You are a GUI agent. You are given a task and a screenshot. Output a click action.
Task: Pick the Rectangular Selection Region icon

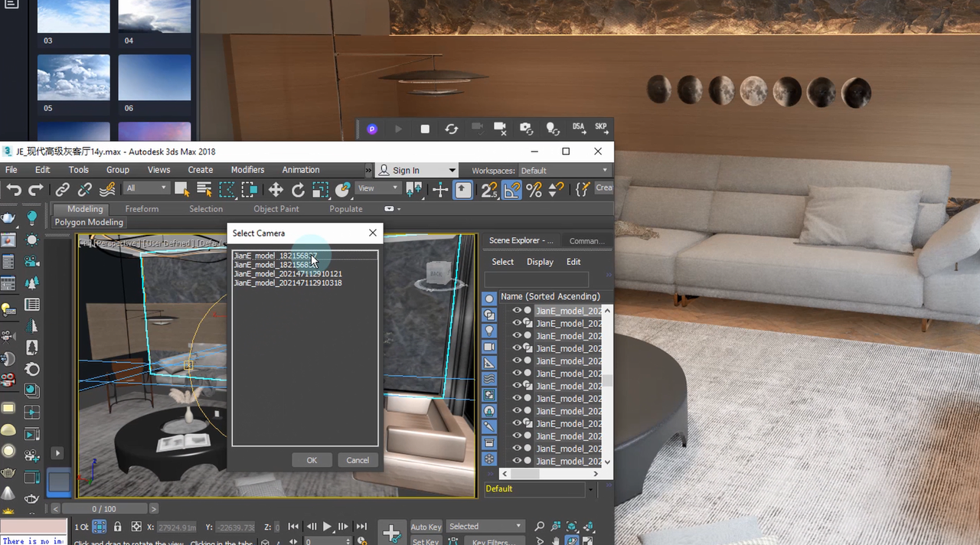point(227,190)
